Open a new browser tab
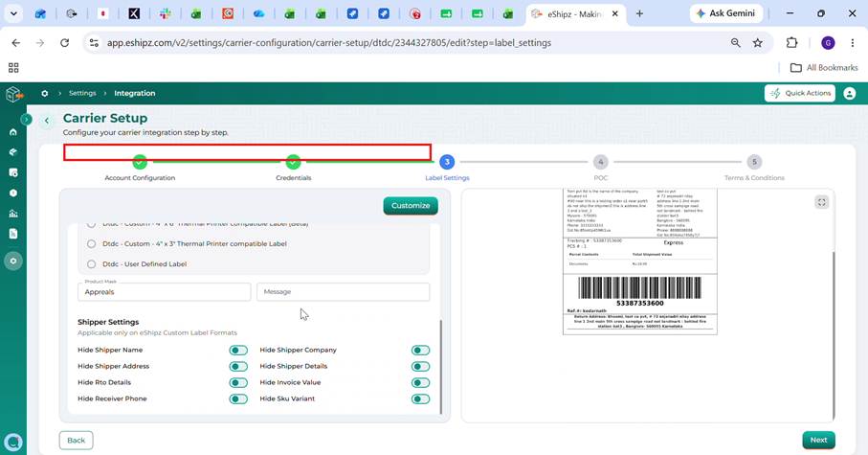 pyautogui.click(x=639, y=13)
